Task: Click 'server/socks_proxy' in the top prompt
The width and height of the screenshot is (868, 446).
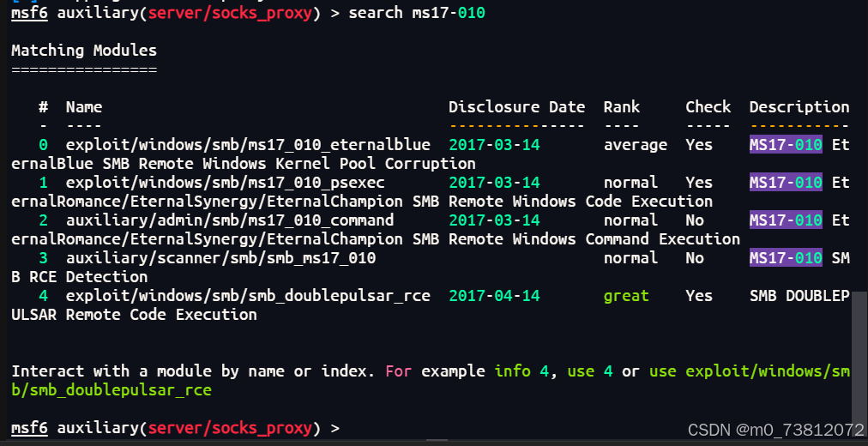Action: 230,13
